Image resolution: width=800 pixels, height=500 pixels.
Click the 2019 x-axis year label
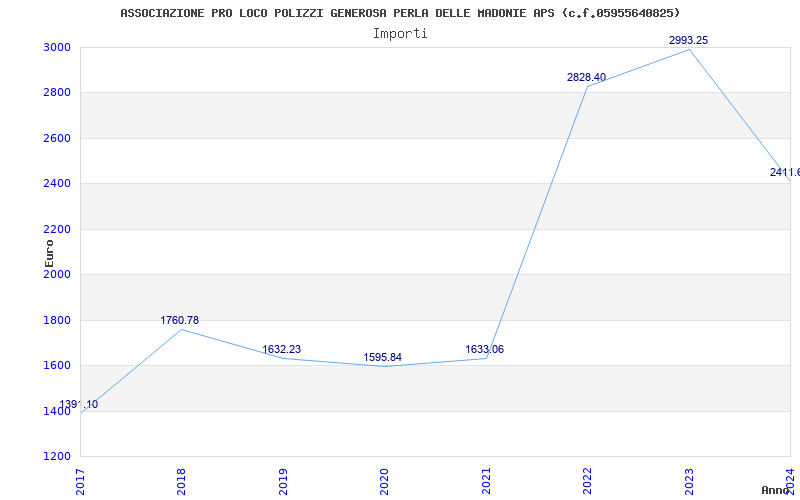coord(283,482)
